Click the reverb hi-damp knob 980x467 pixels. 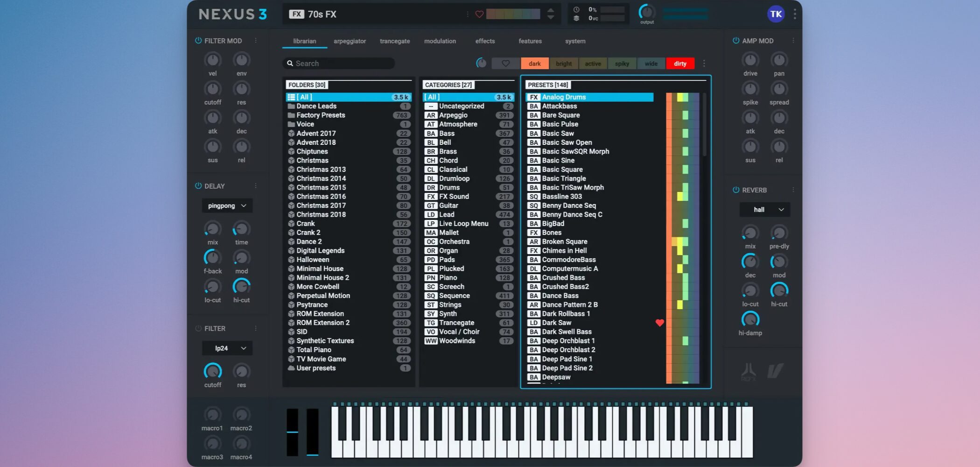(750, 319)
